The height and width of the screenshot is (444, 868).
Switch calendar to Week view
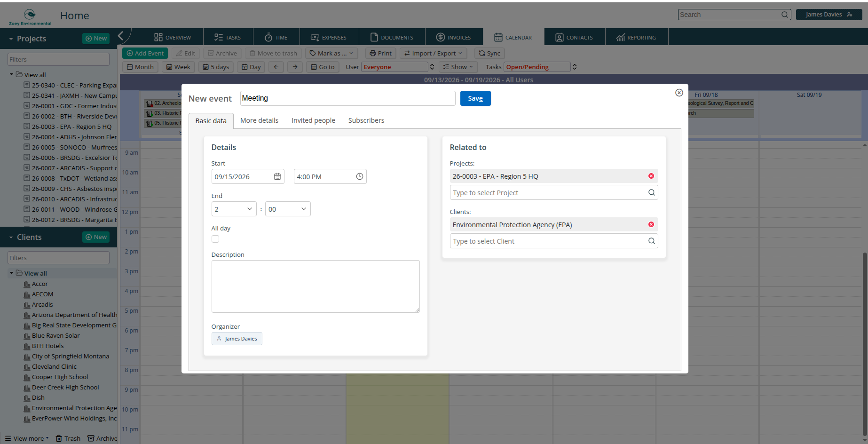point(178,67)
